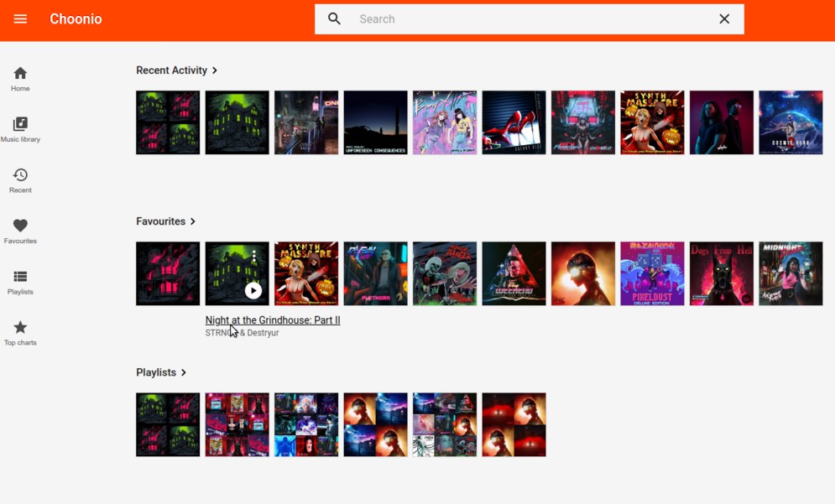Open Top charts star icon

click(x=20, y=332)
